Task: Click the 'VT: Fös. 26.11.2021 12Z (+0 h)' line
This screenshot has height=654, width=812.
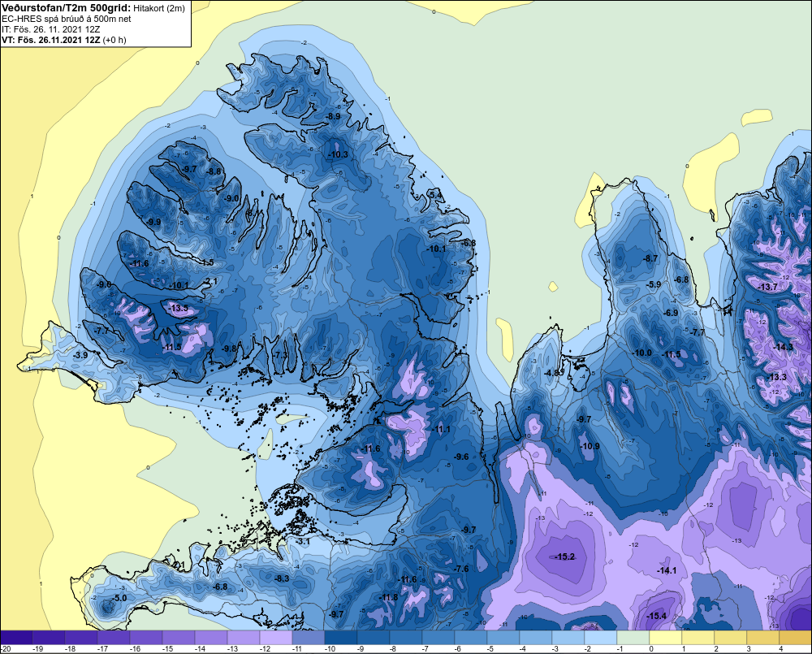Action: (x=63, y=40)
